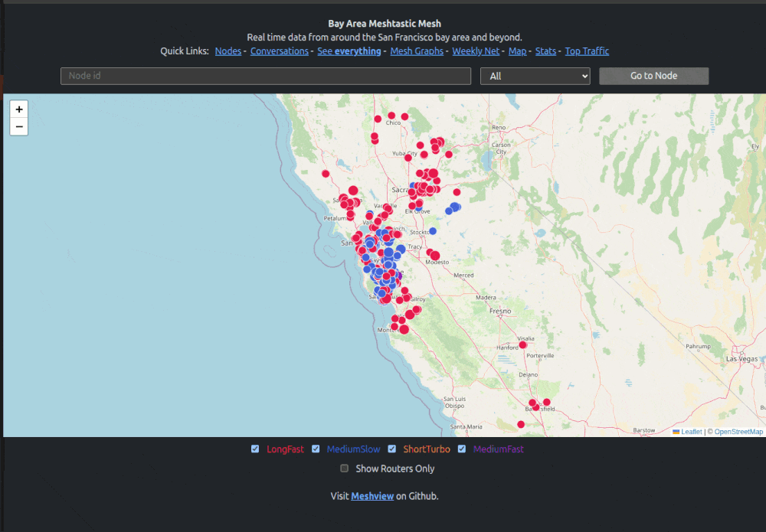
Task: Open the Nodes quick link
Action: (x=228, y=51)
